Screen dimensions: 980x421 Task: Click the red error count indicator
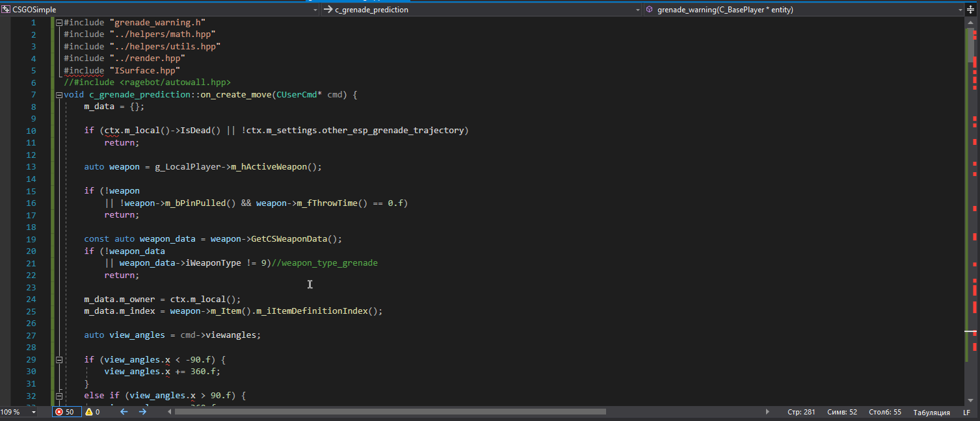coord(65,412)
